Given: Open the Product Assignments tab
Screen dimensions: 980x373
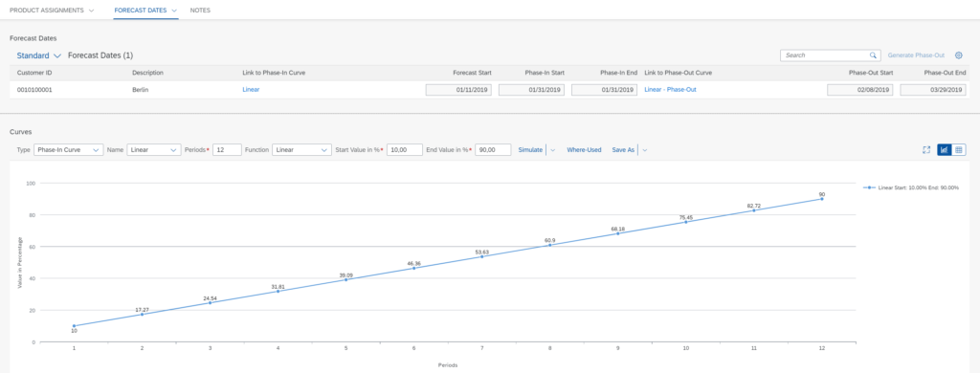Looking at the screenshot, I should 46,11.
